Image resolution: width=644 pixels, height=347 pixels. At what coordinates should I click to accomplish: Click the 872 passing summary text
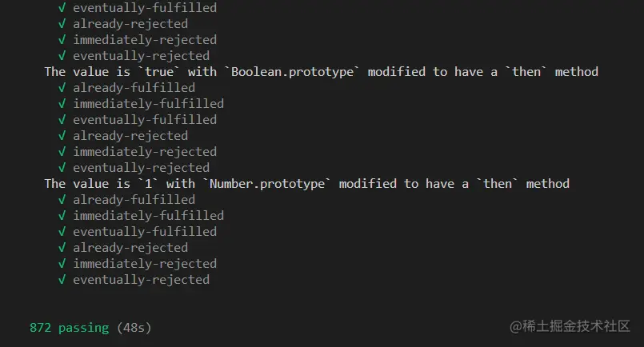(x=70, y=328)
